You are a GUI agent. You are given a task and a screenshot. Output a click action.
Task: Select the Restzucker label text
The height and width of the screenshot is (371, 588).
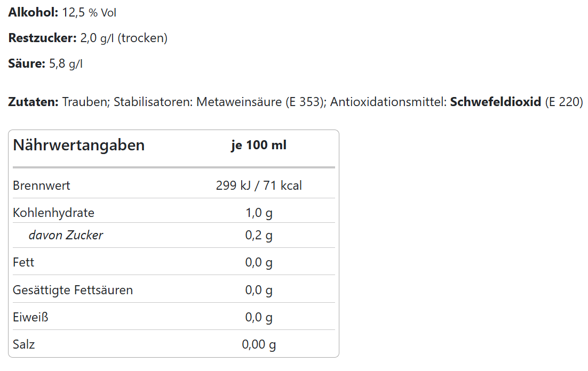point(42,38)
